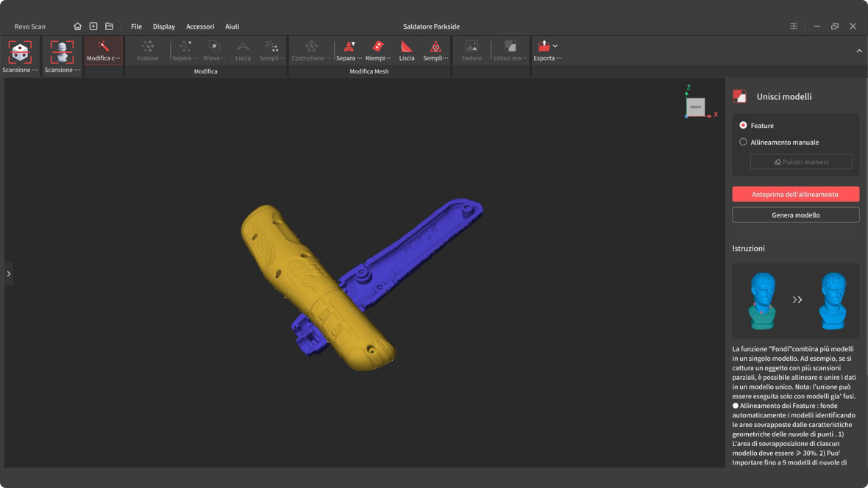This screenshot has height=488, width=868.
Task: Expand the left side panel arrow
Action: point(9,274)
